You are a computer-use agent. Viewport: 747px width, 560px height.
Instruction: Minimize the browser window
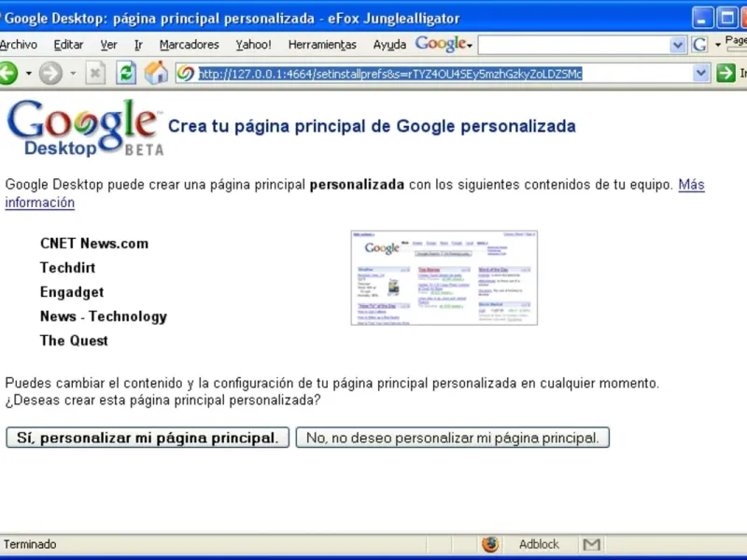coord(702,19)
